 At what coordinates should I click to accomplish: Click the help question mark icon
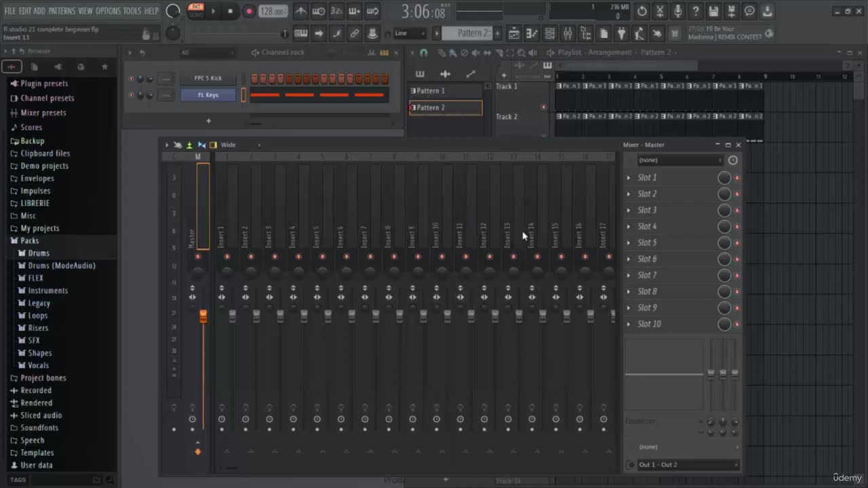point(696,12)
